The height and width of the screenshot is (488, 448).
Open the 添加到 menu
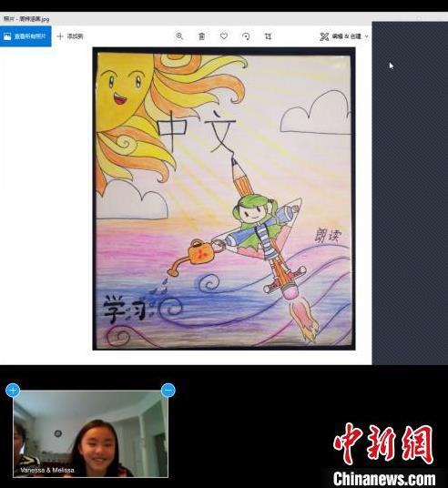[70, 36]
